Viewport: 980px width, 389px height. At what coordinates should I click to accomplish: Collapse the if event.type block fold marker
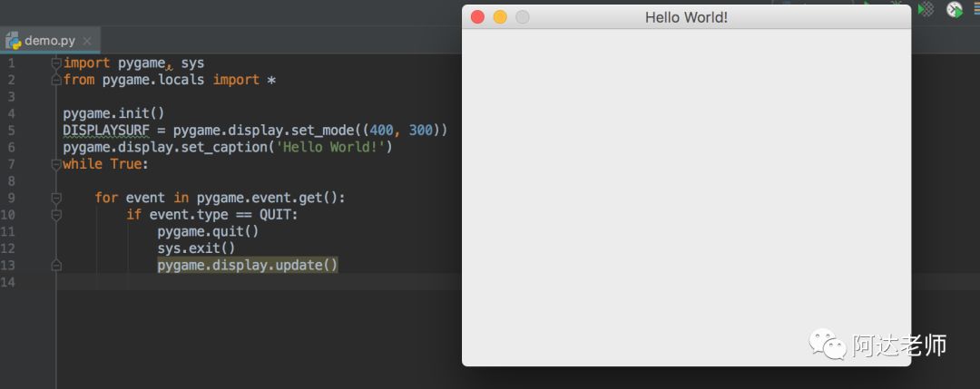pos(56,215)
